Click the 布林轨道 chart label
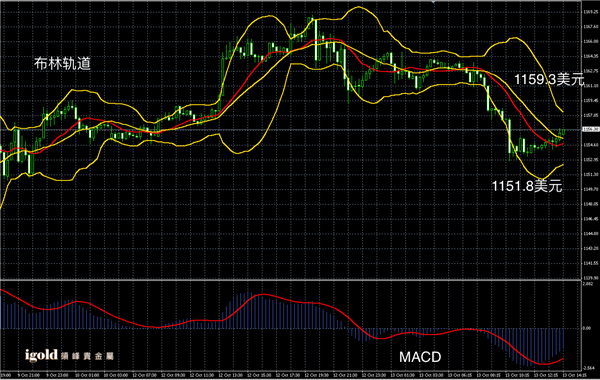600x380 pixels. click(62, 63)
